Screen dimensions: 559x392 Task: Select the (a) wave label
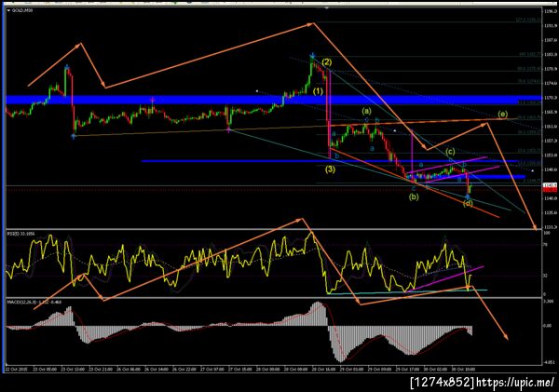click(366, 111)
